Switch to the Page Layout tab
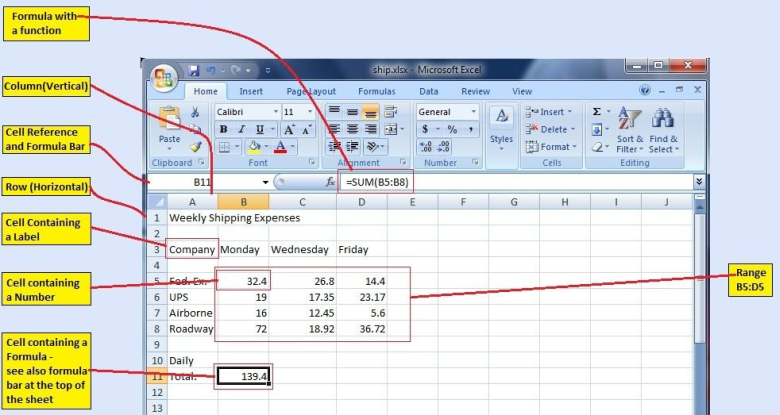 coord(311,92)
